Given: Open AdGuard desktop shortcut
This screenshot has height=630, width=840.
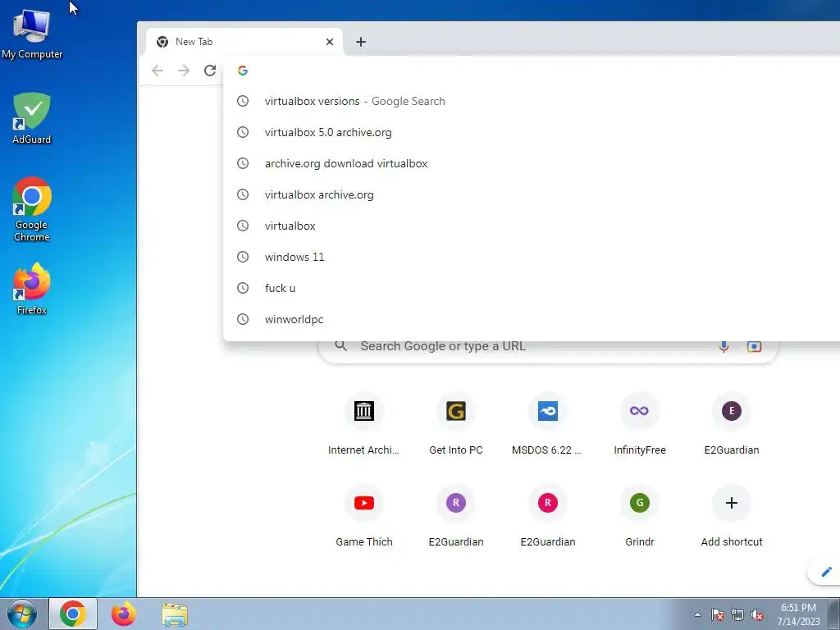Looking at the screenshot, I should click(x=32, y=118).
